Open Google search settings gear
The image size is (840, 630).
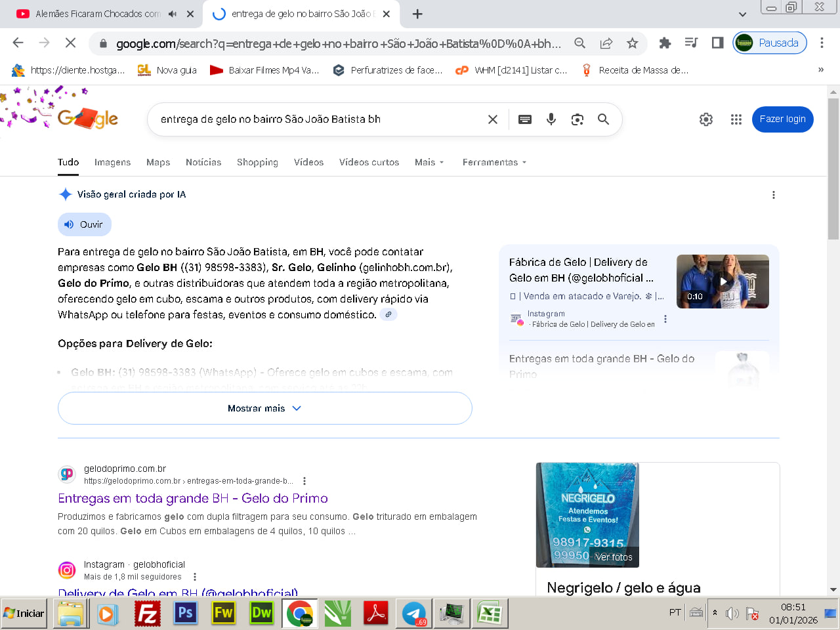pos(706,119)
